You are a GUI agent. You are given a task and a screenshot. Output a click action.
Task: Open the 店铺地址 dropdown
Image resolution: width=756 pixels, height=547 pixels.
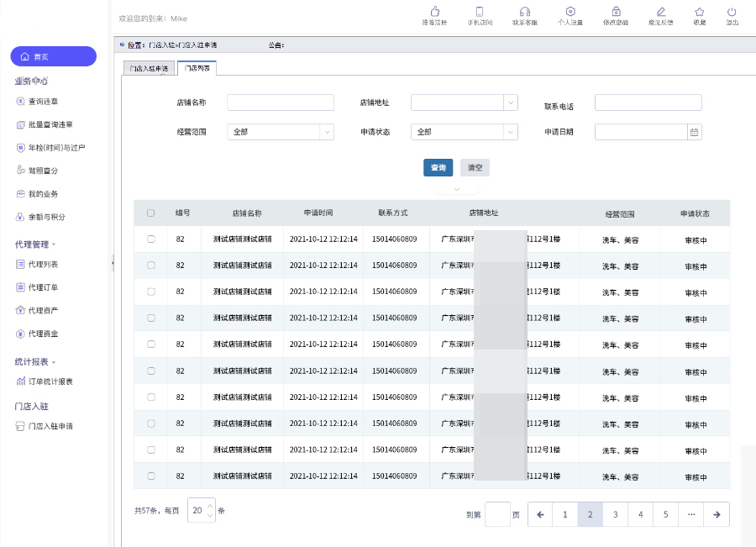[x=465, y=103]
